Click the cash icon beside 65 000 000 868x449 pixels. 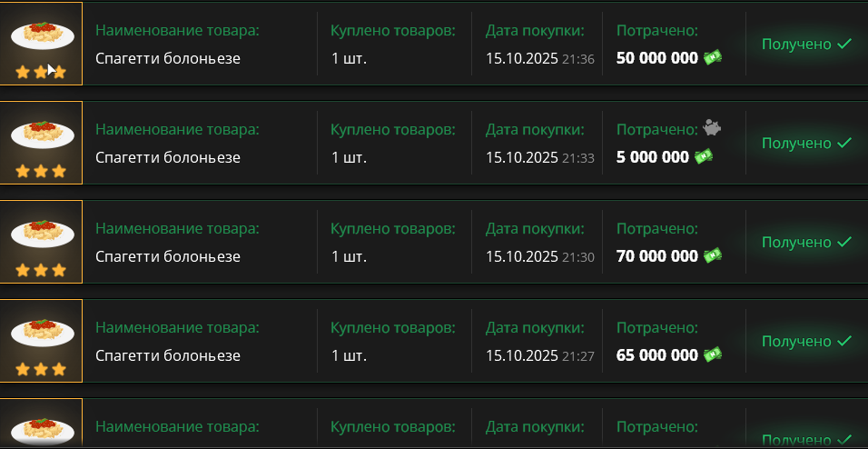[x=713, y=355]
